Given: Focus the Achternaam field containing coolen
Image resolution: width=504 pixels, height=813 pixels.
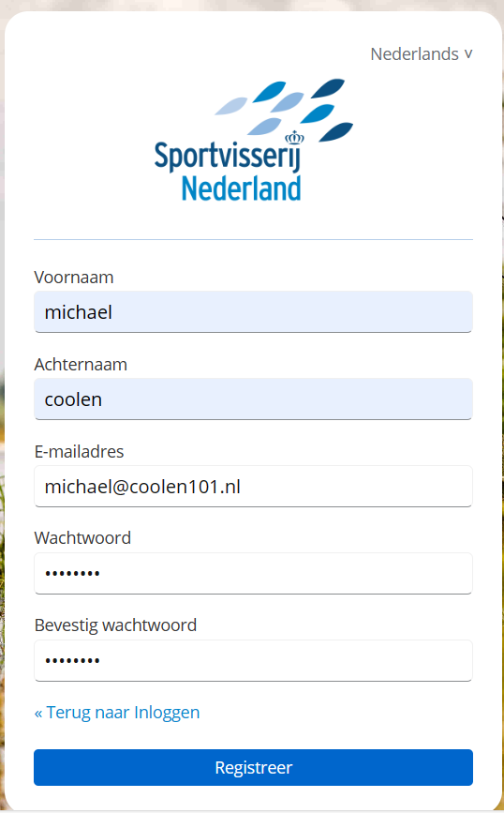Looking at the screenshot, I should [x=253, y=399].
